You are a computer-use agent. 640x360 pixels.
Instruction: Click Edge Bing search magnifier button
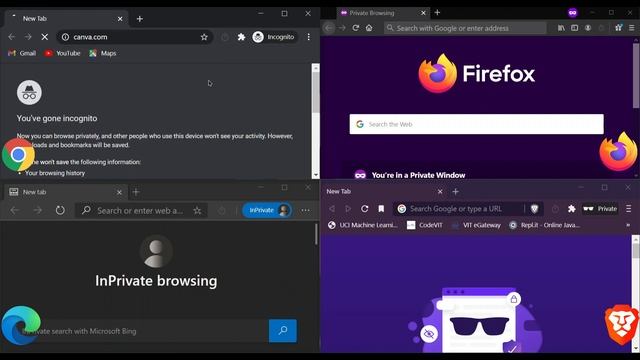283,331
